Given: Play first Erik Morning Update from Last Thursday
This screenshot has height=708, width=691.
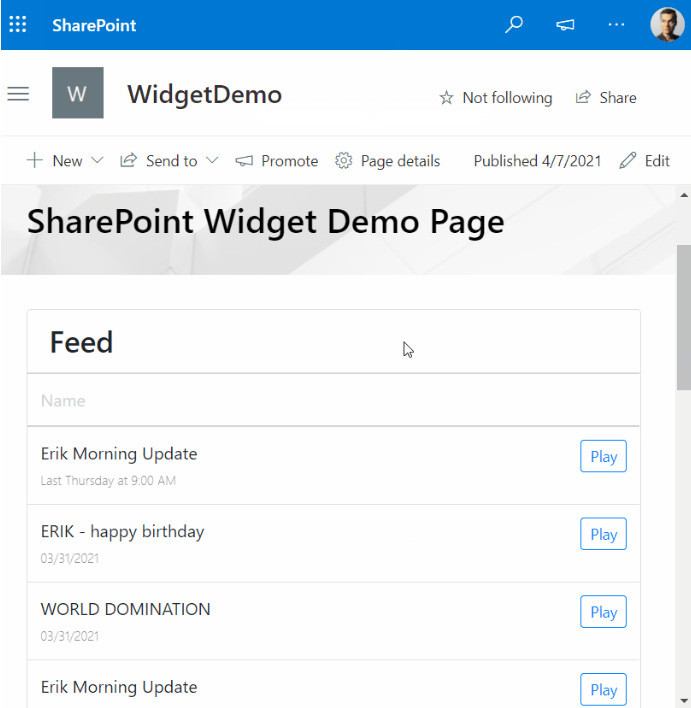Looking at the screenshot, I should click(603, 456).
